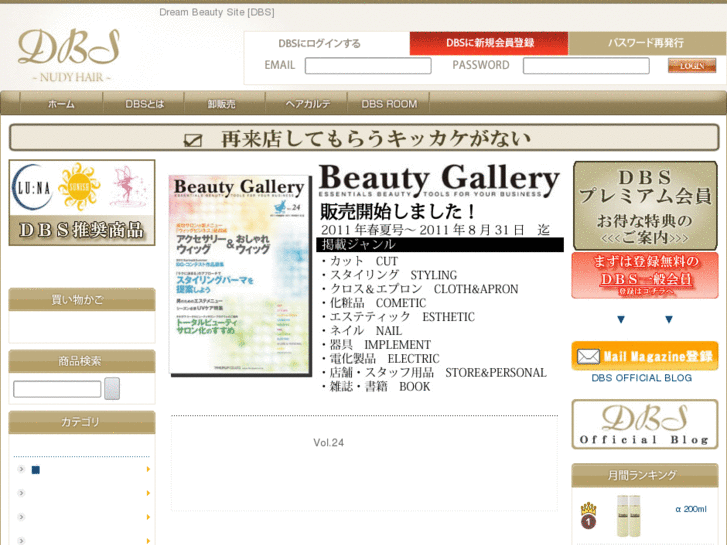727x545 pixels.
Task: Click the 販売開始しました！ headline
Action: click(398, 212)
